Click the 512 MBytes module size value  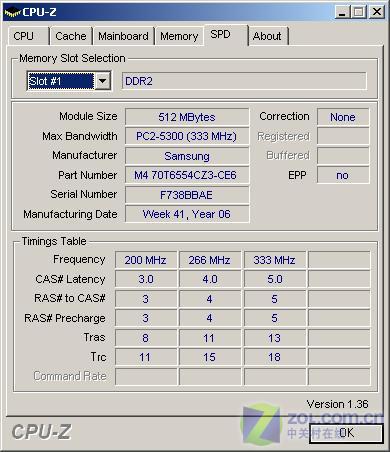pos(187,117)
